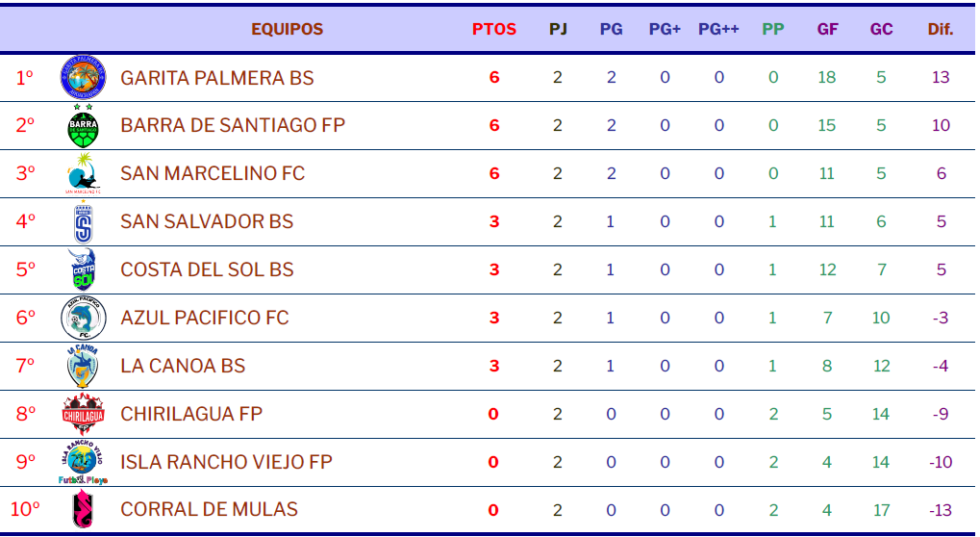The height and width of the screenshot is (537, 980).
Task: Select the GF column header
Action: [x=827, y=29]
